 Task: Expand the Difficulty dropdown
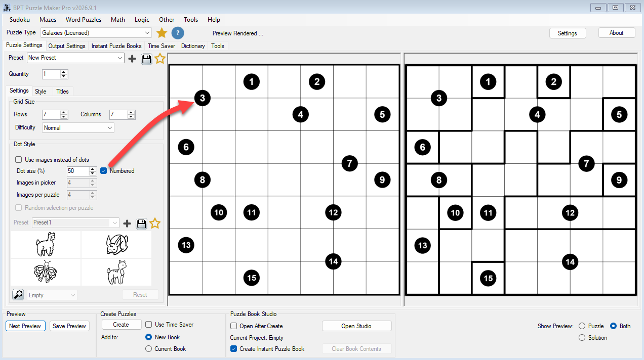[x=78, y=128]
